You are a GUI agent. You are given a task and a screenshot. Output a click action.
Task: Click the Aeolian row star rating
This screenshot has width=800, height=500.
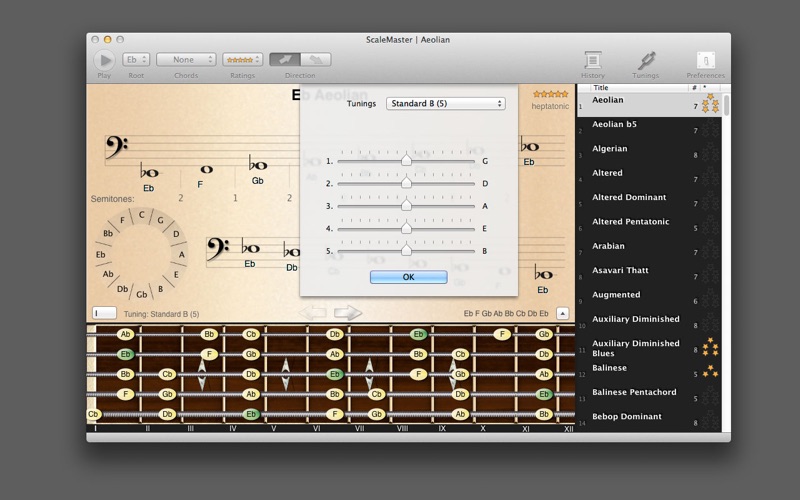click(x=710, y=104)
